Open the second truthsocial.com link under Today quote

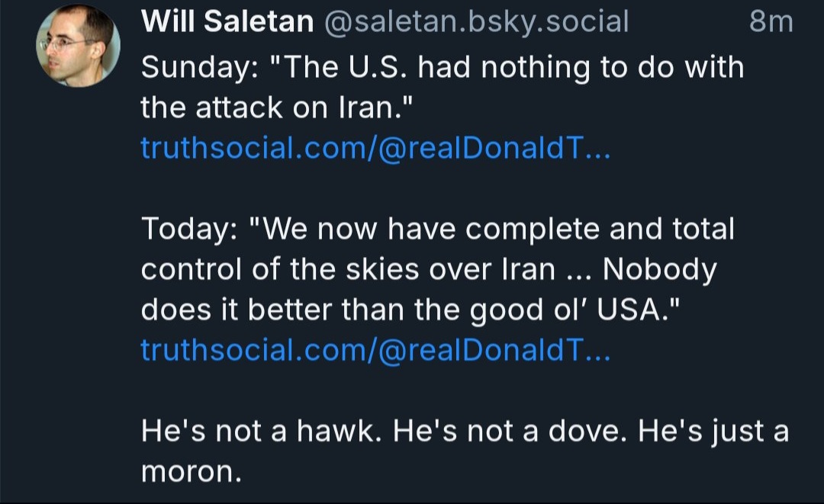click(x=375, y=349)
